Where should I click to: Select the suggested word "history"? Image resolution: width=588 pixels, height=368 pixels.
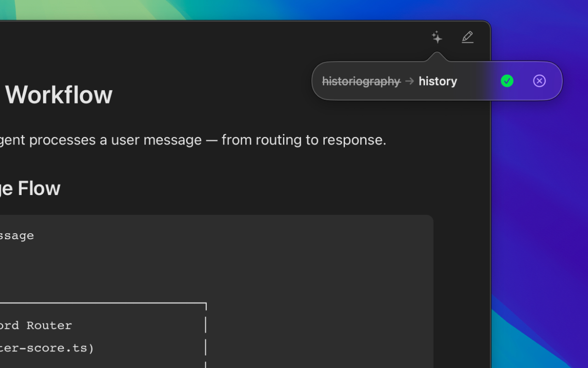pos(438,81)
